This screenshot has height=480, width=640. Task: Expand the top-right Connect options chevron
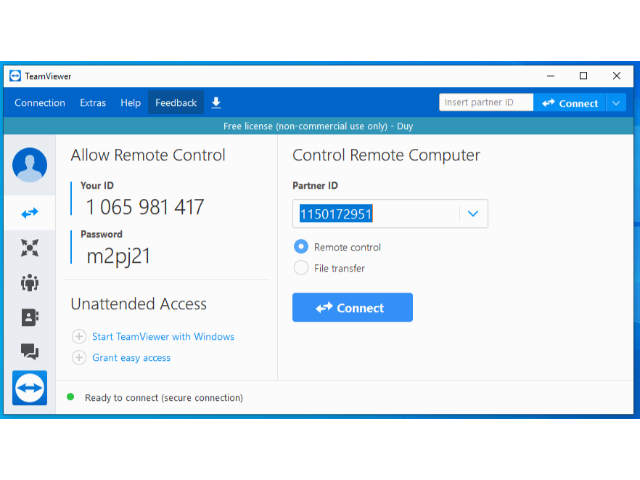click(x=616, y=103)
